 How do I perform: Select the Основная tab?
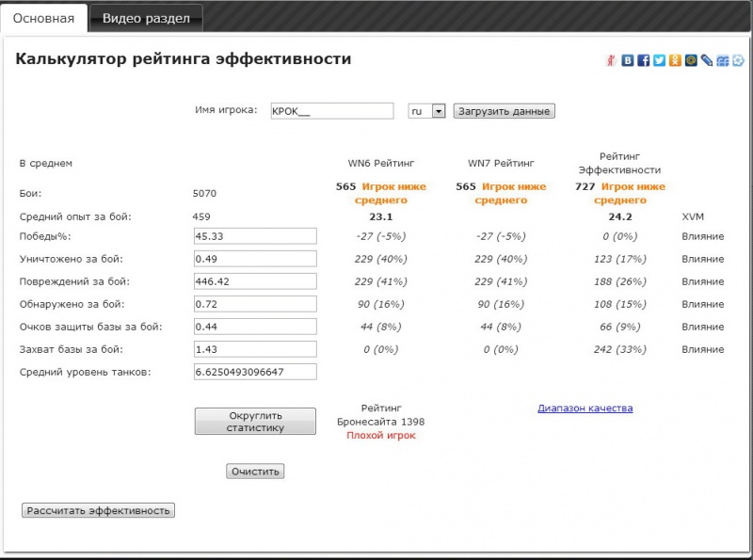point(43,18)
